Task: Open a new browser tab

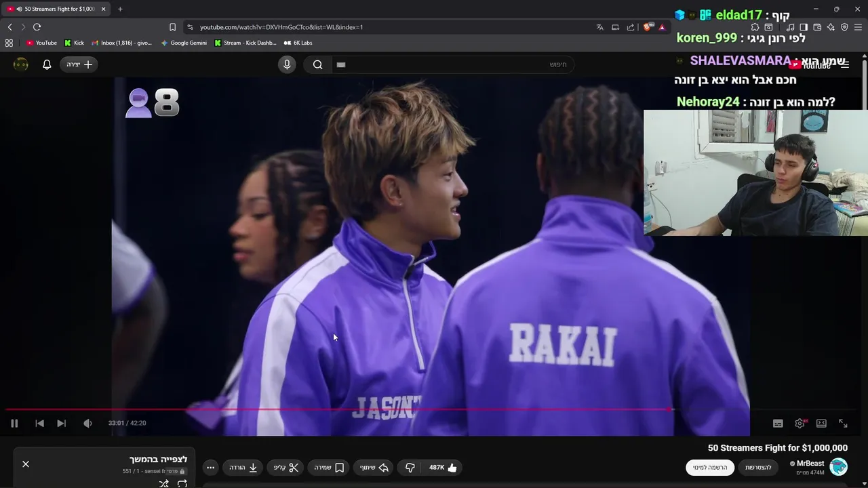Action: pyautogui.click(x=120, y=9)
